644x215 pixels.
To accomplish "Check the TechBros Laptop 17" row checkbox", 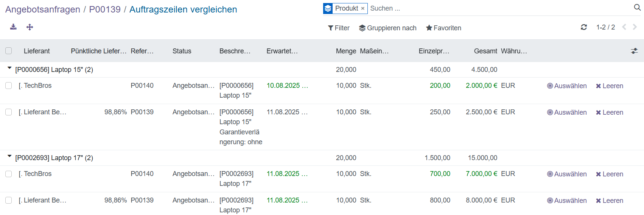I will pos(9,174).
